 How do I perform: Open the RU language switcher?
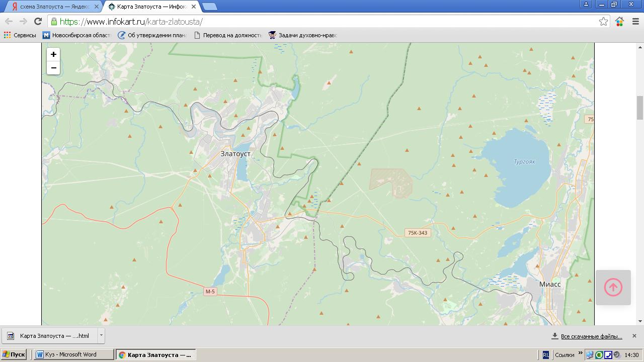pos(546,354)
